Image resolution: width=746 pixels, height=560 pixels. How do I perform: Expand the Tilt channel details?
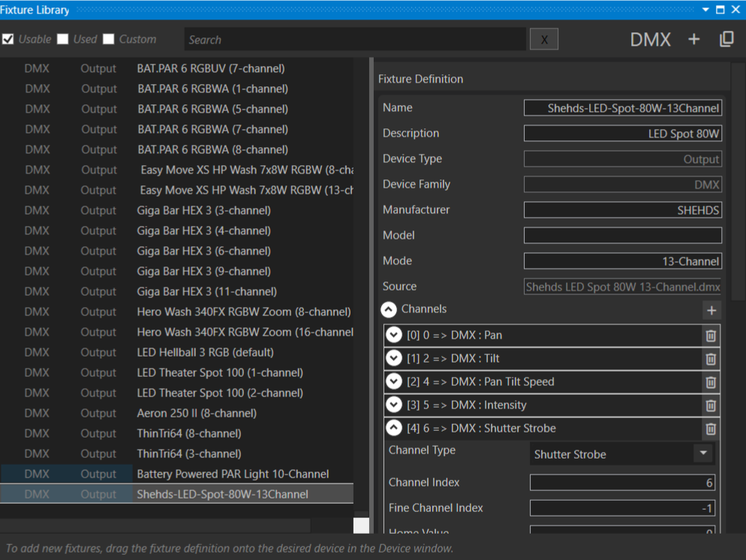point(394,358)
